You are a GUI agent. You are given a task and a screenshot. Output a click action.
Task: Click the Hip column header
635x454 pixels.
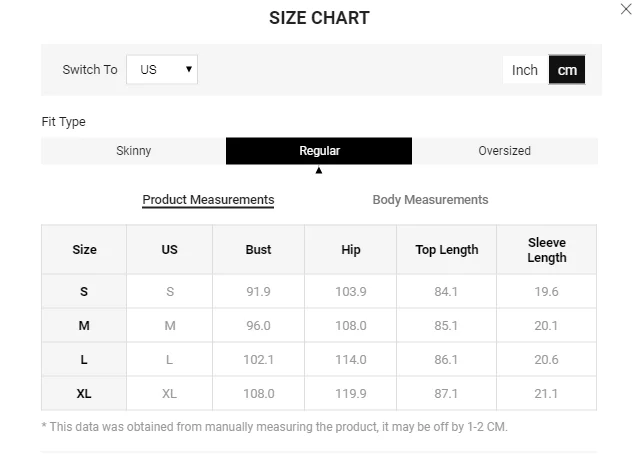click(350, 250)
